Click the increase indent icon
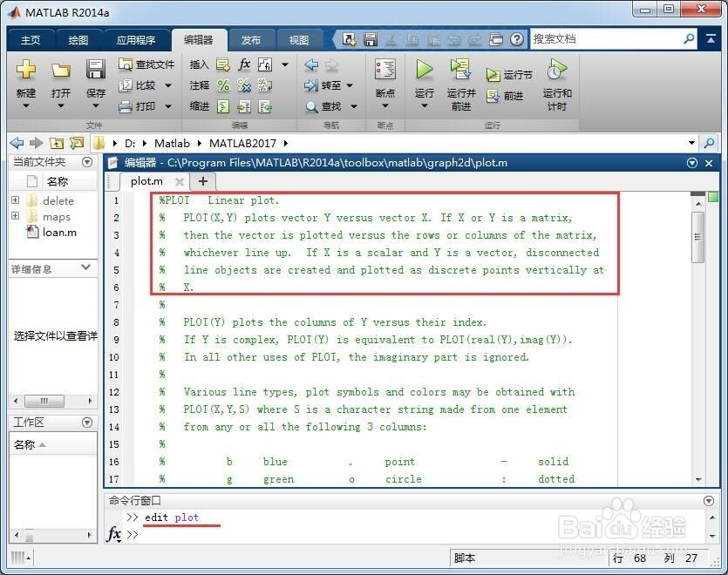728x575 pixels. [x=244, y=107]
